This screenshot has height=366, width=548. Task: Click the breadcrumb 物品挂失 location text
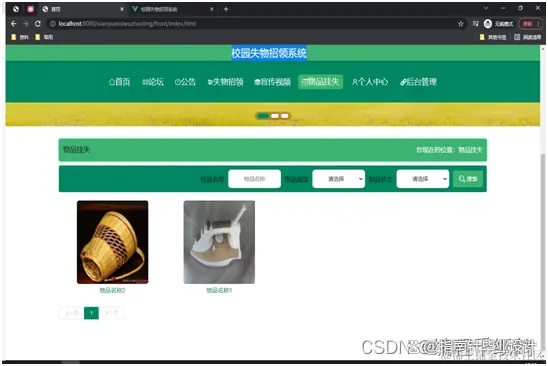pyautogui.click(x=470, y=150)
